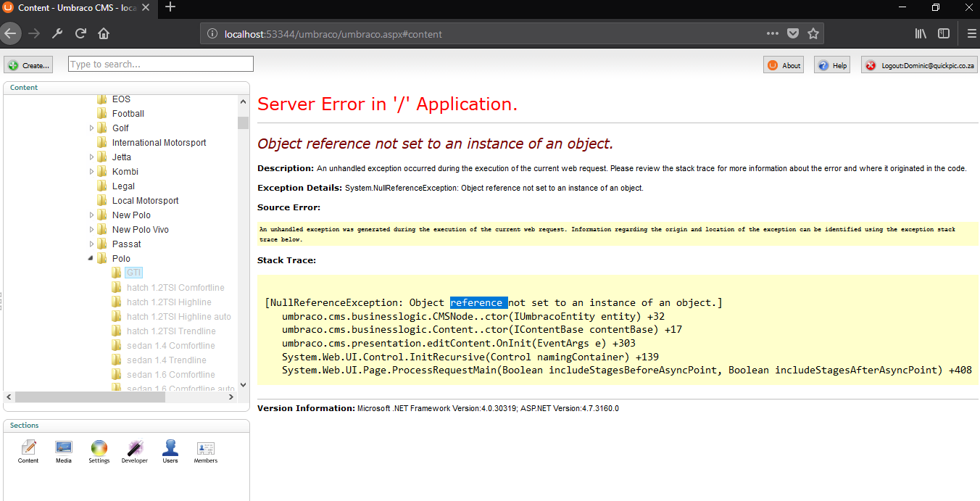980x501 pixels.
Task: Select Football in content tree
Action: (x=128, y=114)
